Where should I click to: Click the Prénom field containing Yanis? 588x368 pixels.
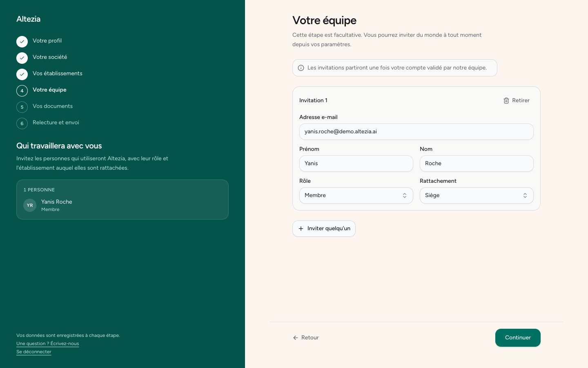[x=356, y=164]
